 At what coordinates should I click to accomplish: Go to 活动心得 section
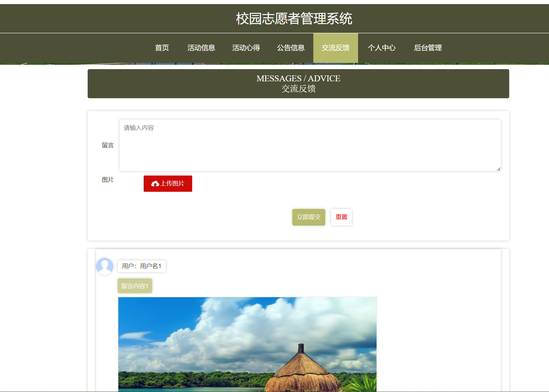(x=246, y=48)
